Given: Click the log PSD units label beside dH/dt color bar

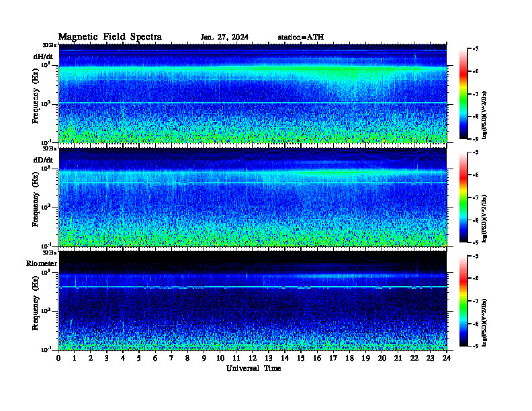Looking at the screenshot, I should click(x=484, y=115).
